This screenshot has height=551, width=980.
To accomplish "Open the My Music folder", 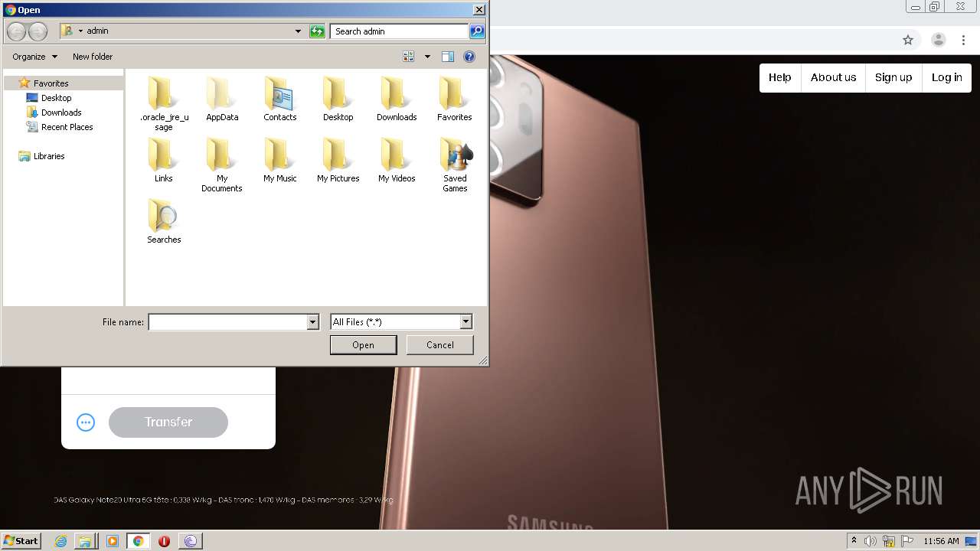I will [x=280, y=160].
